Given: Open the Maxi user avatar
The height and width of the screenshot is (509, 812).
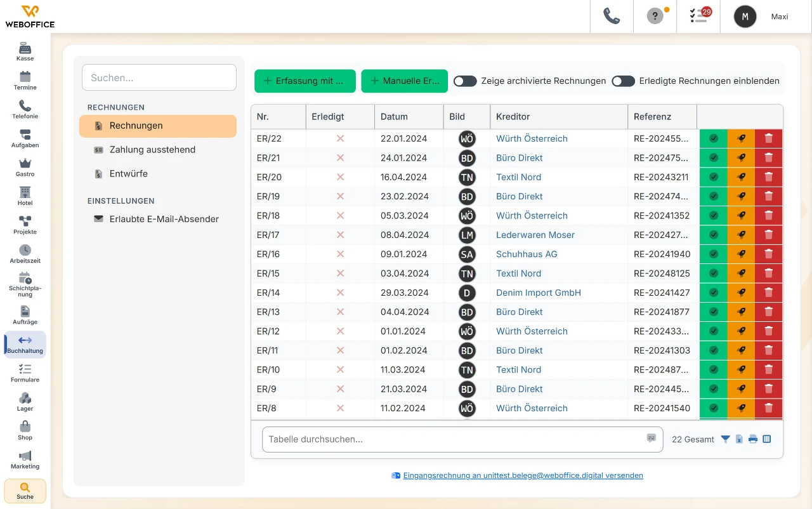Looking at the screenshot, I should pyautogui.click(x=745, y=17).
